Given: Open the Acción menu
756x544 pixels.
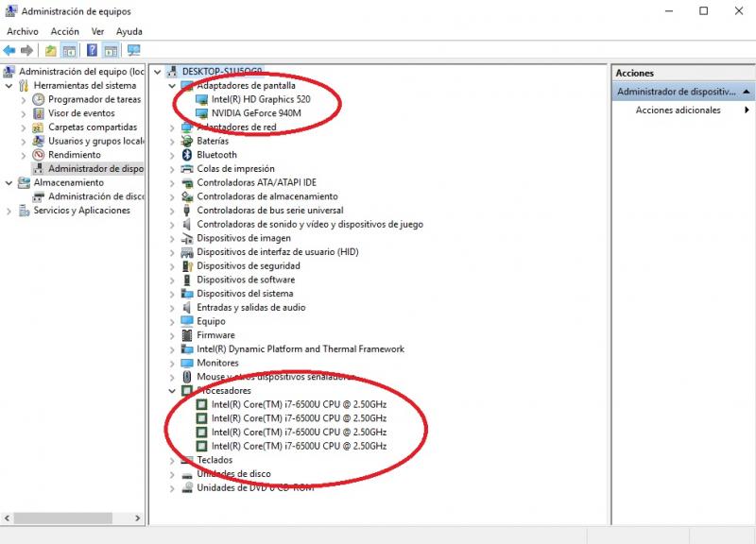Looking at the screenshot, I should click(x=64, y=31).
